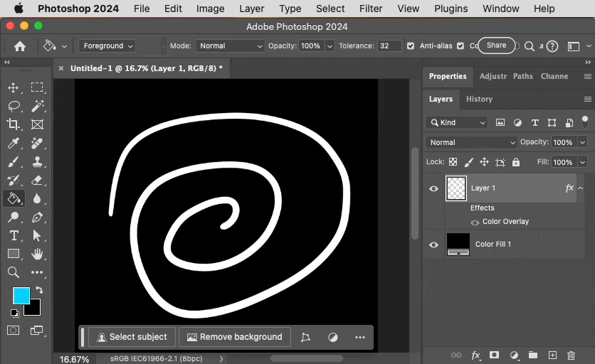Viewport: 595px width, 364px height.
Task: Open search magnifier in options bar
Action: click(x=529, y=46)
